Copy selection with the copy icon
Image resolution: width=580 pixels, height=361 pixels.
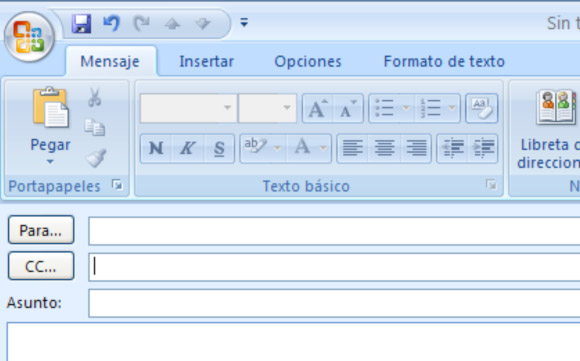click(95, 128)
